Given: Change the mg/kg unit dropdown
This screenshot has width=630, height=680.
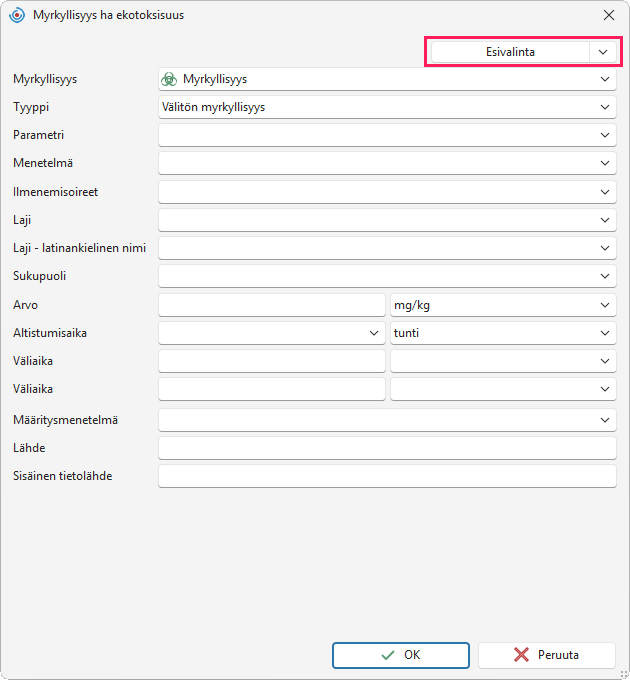Looking at the screenshot, I should 503,305.
